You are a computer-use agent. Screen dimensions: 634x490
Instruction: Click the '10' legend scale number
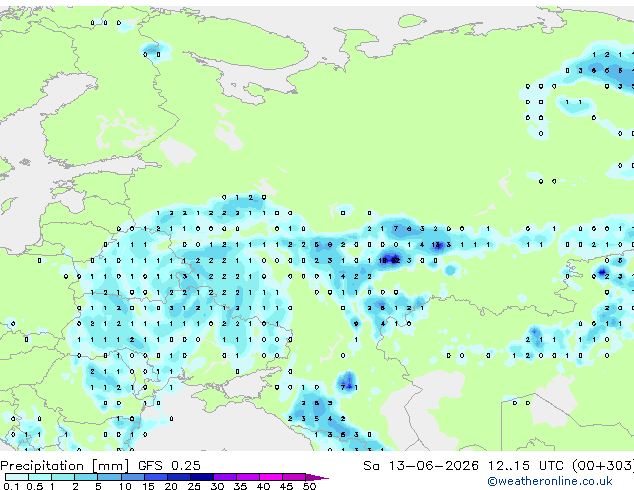pyautogui.click(x=125, y=486)
